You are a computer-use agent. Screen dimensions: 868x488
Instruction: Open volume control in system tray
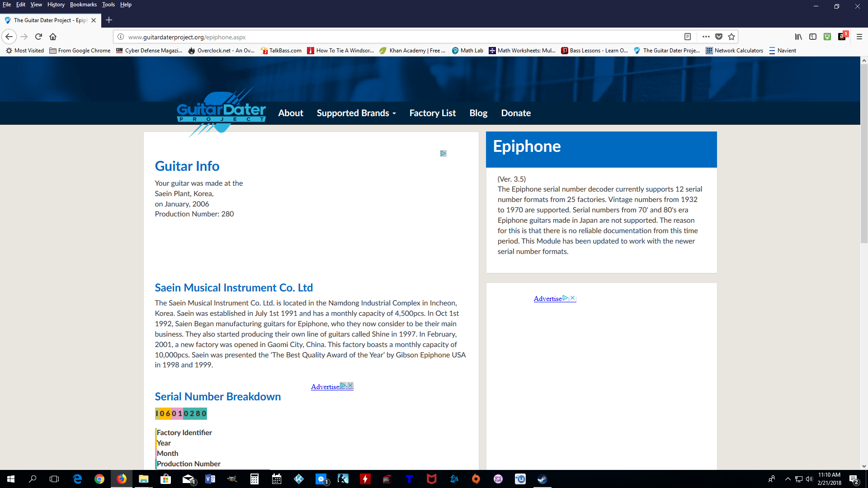click(x=809, y=479)
